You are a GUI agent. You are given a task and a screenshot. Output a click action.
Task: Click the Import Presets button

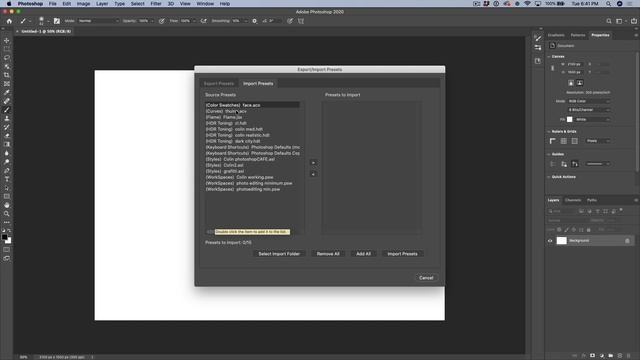pos(402,254)
